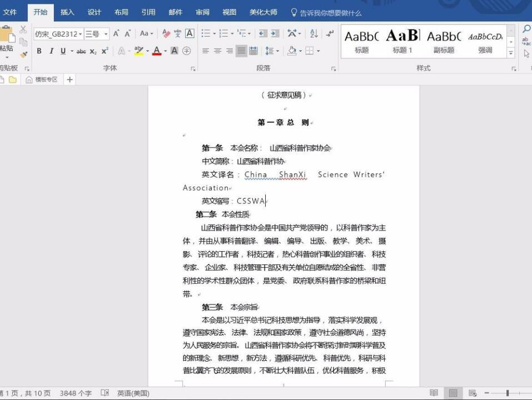Center align text
Image resolution: width=532 pixels, height=400 pixels.
click(x=217, y=51)
